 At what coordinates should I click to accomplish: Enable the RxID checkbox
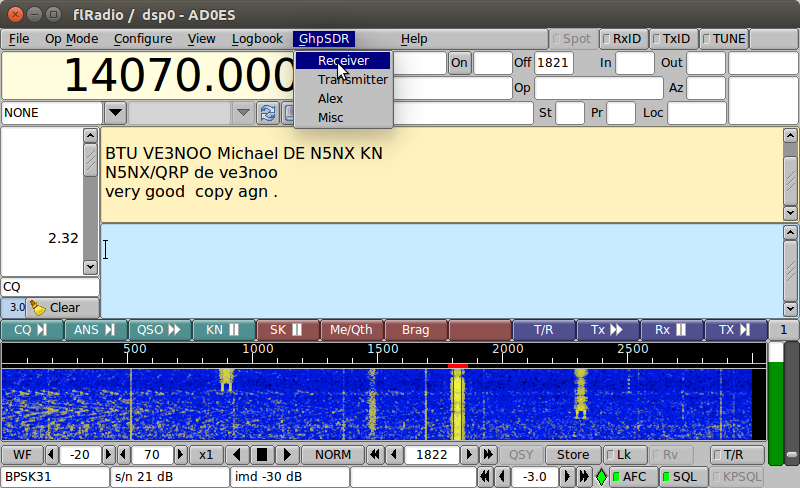pyautogui.click(x=621, y=39)
